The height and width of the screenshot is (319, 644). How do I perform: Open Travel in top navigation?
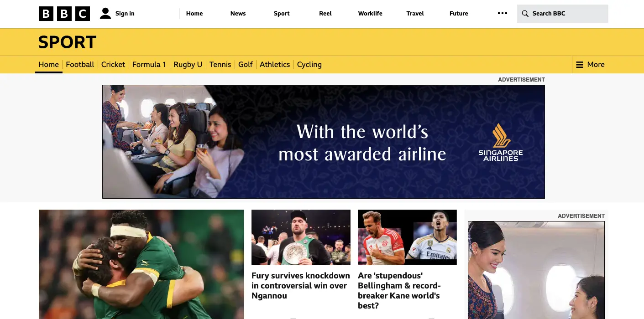coord(415,13)
